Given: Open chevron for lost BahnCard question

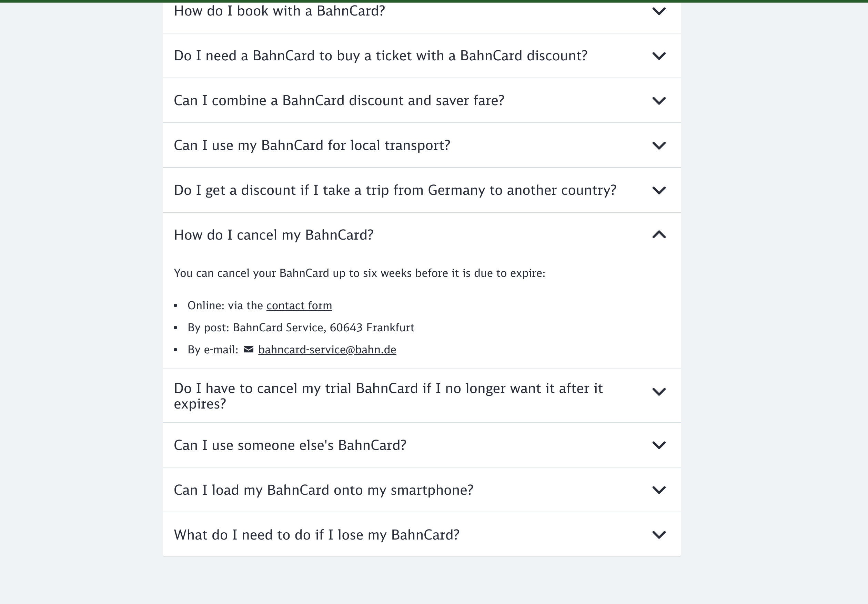Looking at the screenshot, I should tap(658, 535).
